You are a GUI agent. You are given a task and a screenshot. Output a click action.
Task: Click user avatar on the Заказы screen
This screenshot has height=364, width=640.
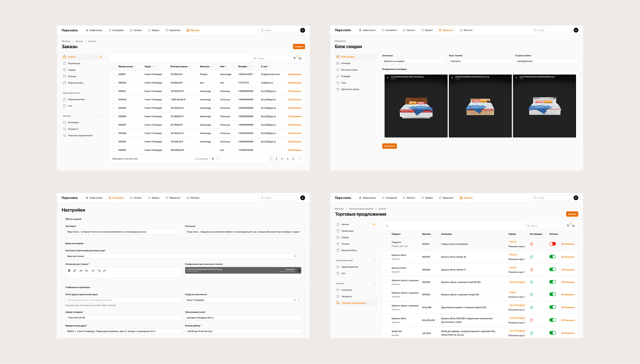click(303, 30)
